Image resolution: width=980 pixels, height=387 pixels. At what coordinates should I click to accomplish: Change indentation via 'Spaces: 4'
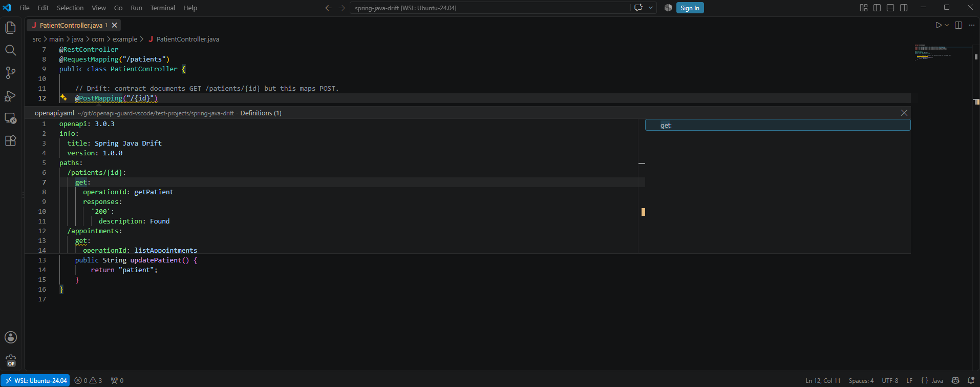(861, 380)
